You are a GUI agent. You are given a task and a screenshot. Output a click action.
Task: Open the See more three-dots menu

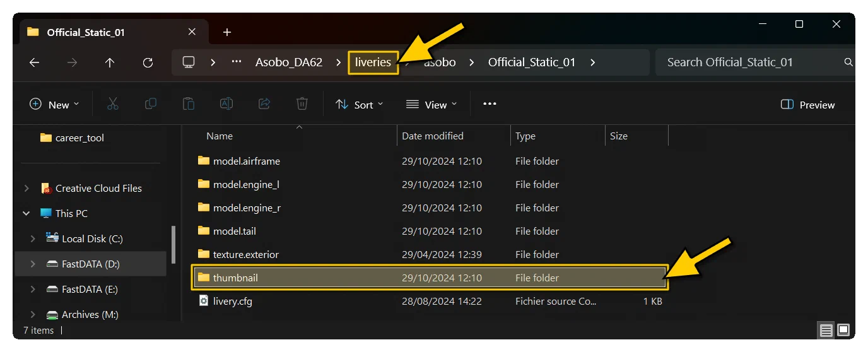(490, 104)
